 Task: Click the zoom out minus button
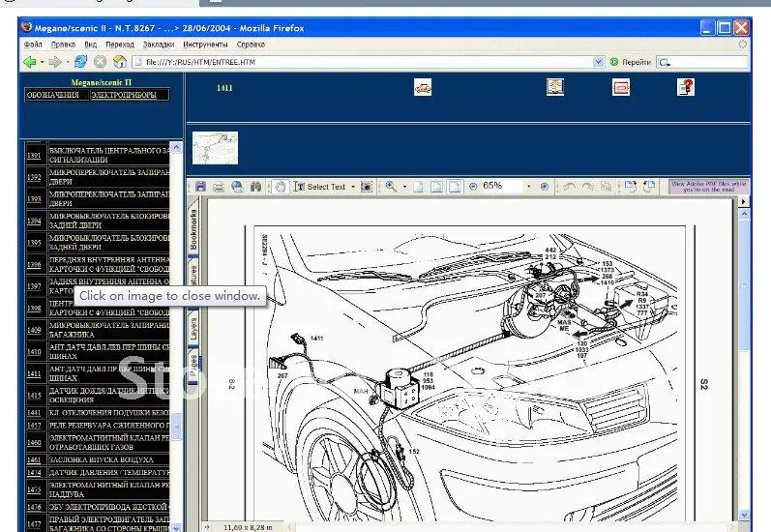click(x=473, y=187)
